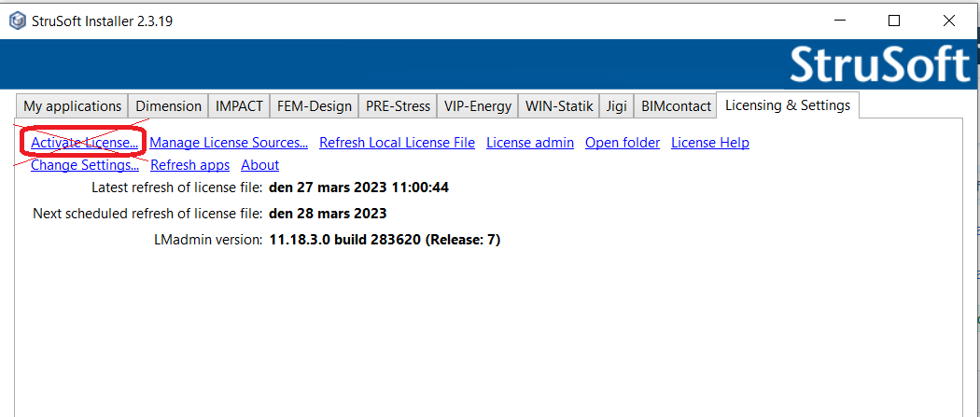This screenshot has height=417, width=980.
Task: Close the StruSoft Installer window
Action: click(949, 21)
